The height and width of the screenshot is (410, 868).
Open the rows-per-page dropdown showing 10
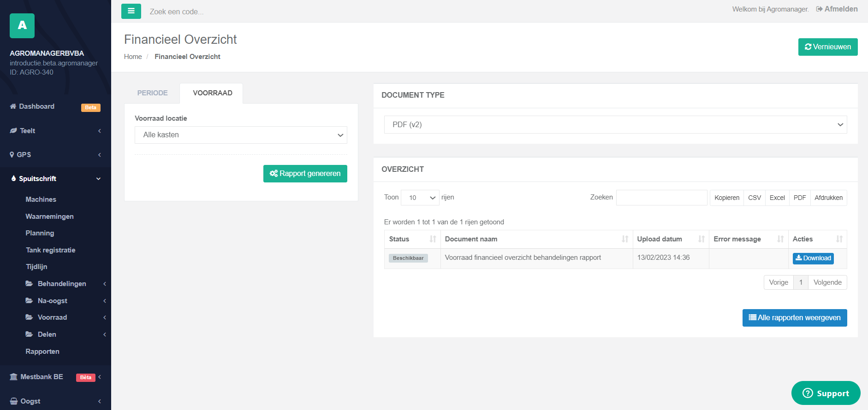[420, 198]
